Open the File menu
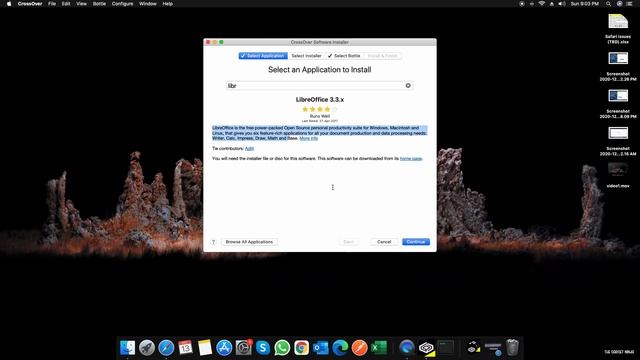 click(52, 4)
